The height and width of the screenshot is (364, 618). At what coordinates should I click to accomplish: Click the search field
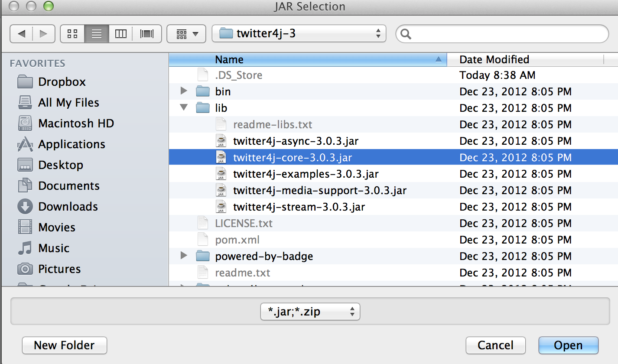tap(502, 34)
